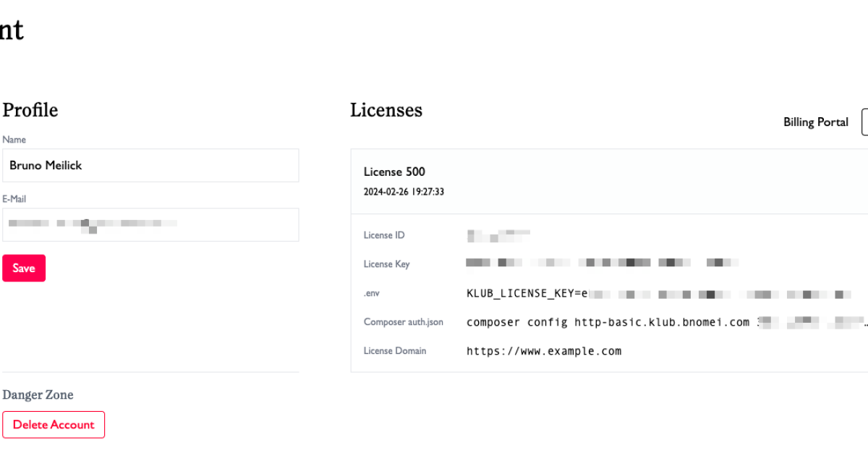Click the E-Mail input field
Viewport: 868px width, 456px height.
point(150,224)
